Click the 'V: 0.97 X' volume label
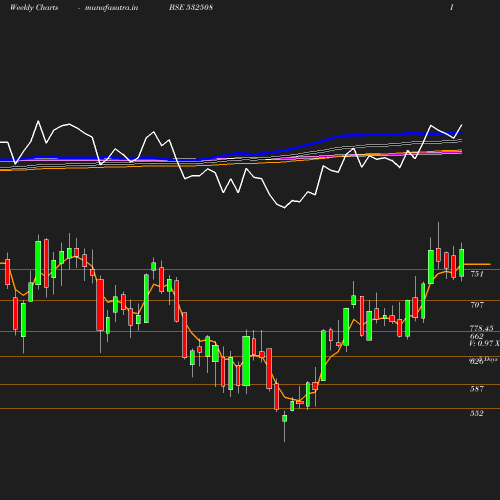Screen dimensions: 500x500 click(x=484, y=343)
